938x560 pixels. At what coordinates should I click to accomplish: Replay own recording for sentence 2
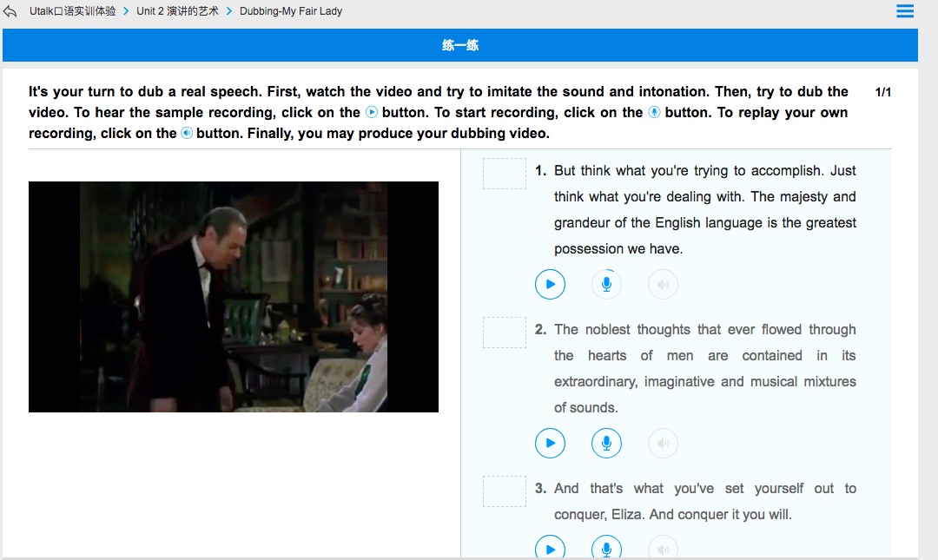663,443
